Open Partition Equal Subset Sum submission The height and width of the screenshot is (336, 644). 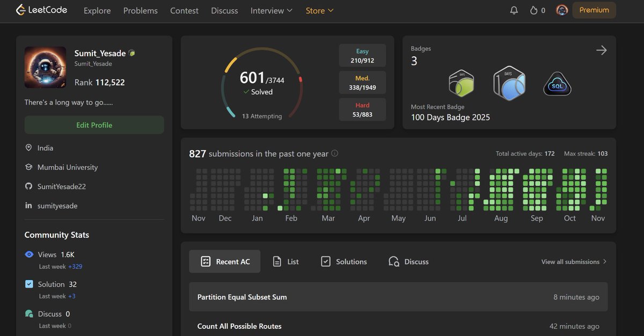(398, 297)
